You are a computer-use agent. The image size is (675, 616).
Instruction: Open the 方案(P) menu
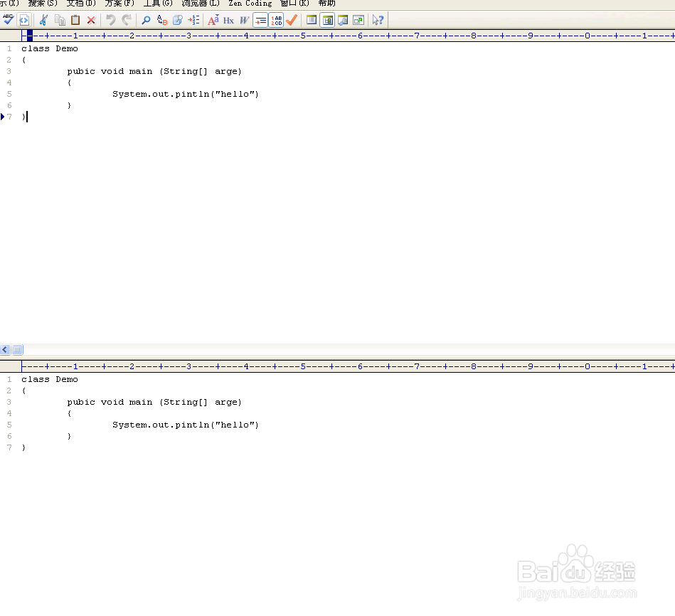click(x=119, y=4)
